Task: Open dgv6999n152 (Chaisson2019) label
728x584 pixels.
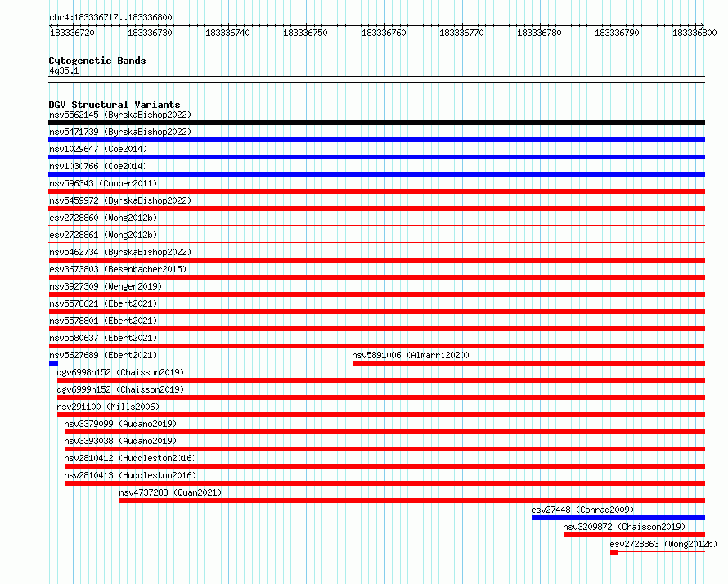Action: (120, 389)
